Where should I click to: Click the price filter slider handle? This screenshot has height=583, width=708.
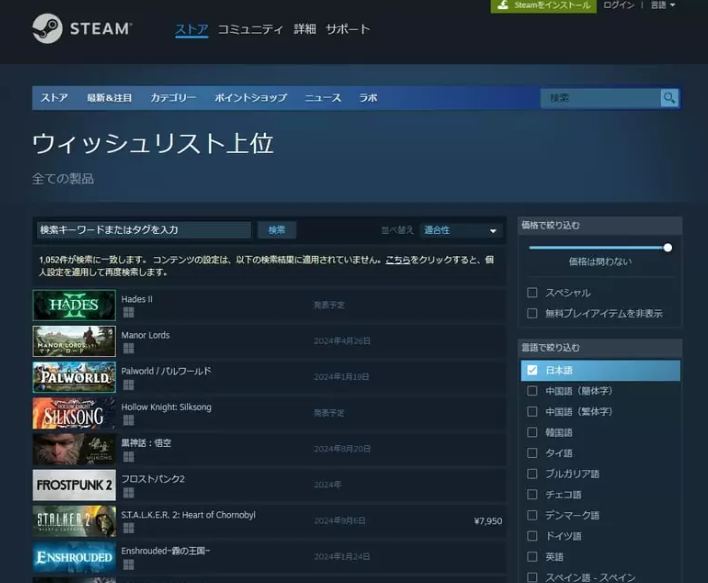(668, 247)
